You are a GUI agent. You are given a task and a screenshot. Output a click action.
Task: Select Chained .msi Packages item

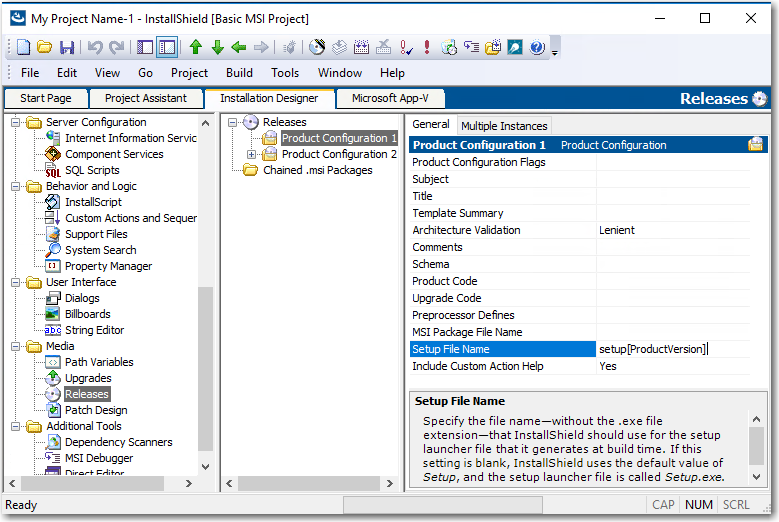(317, 170)
